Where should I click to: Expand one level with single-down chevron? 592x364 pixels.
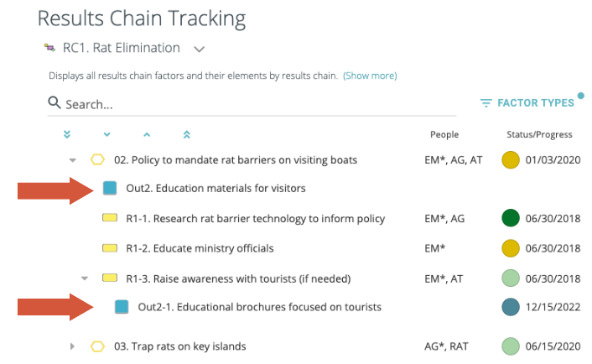106,134
